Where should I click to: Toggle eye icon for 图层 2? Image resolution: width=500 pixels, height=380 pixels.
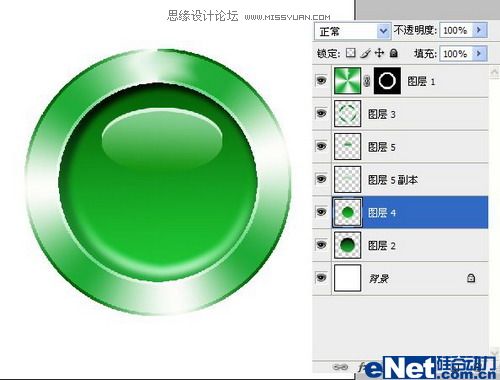tap(321, 245)
